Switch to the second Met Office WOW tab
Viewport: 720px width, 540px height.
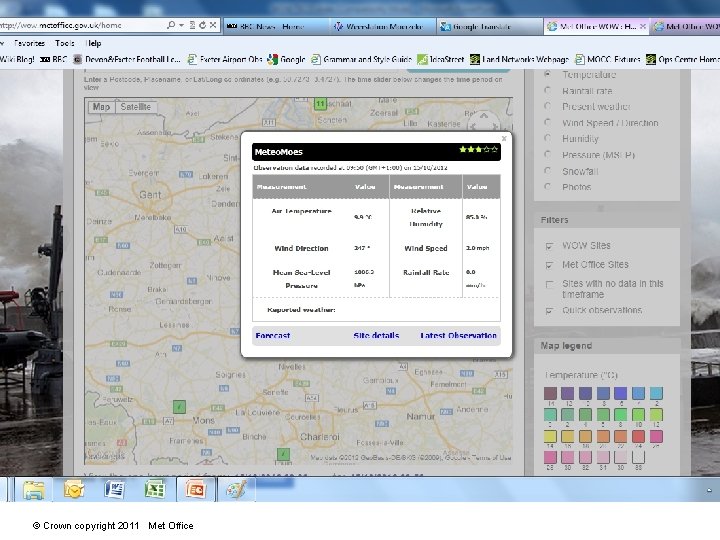pyautogui.click(x=686, y=27)
